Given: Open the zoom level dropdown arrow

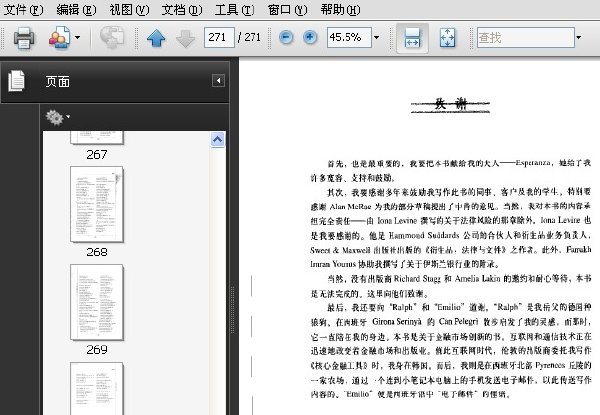Looking at the screenshot, I should click(x=377, y=37).
